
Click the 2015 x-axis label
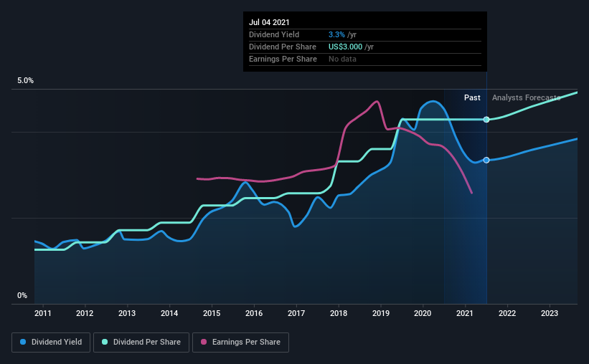click(x=212, y=313)
